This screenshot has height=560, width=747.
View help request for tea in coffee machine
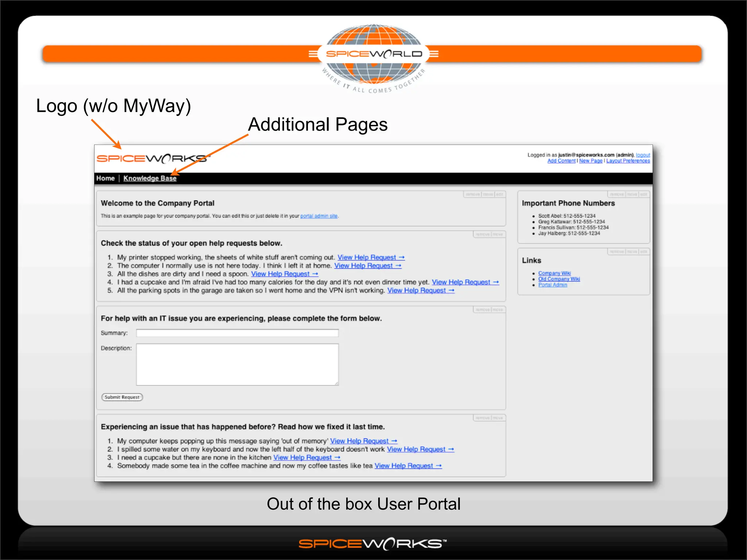point(408,466)
